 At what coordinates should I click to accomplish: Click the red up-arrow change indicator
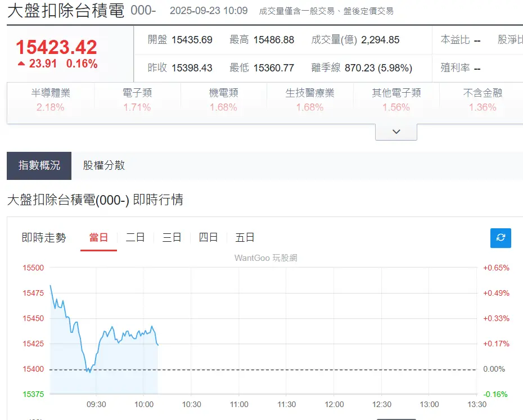click(x=21, y=64)
